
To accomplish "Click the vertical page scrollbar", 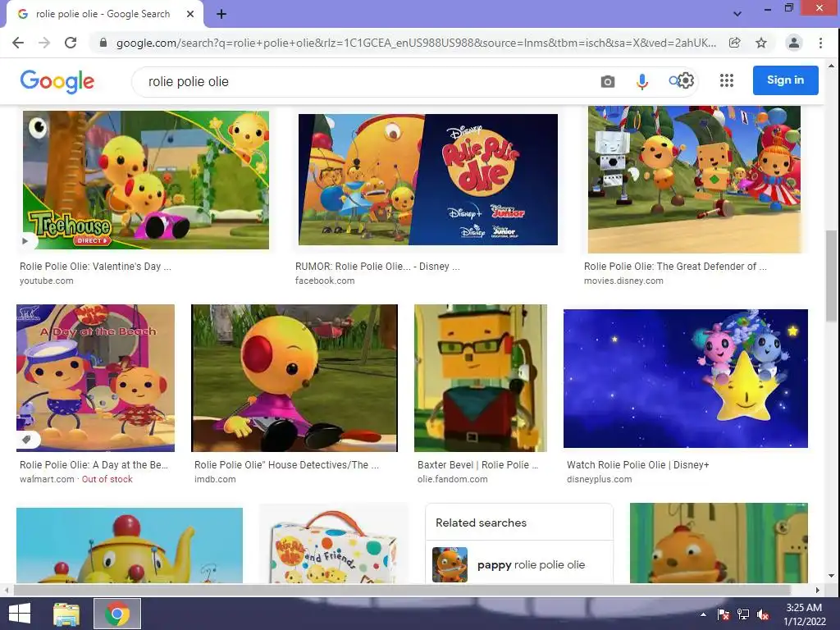I will tap(831, 276).
